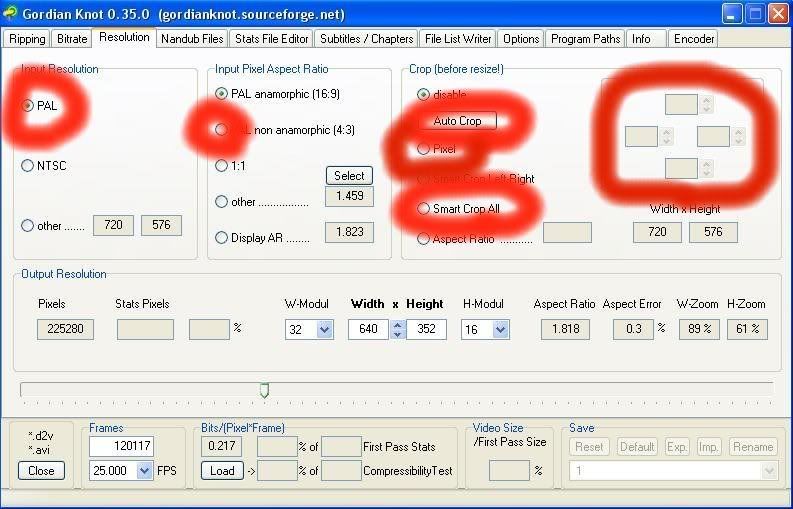Click the W-Zoom value 89 %

699,329
